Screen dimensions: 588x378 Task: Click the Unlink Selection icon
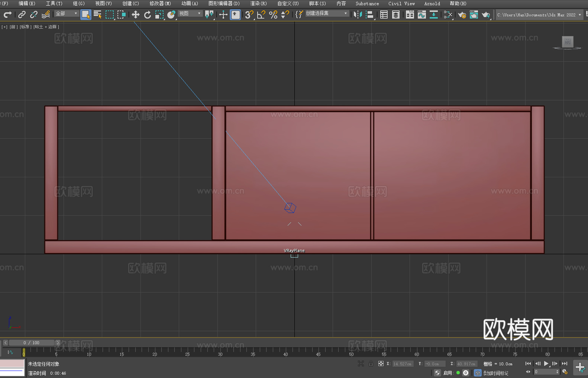tap(34, 14)
